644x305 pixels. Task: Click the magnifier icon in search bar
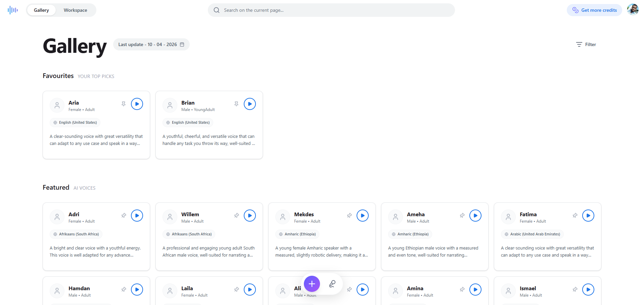[217, 10]
